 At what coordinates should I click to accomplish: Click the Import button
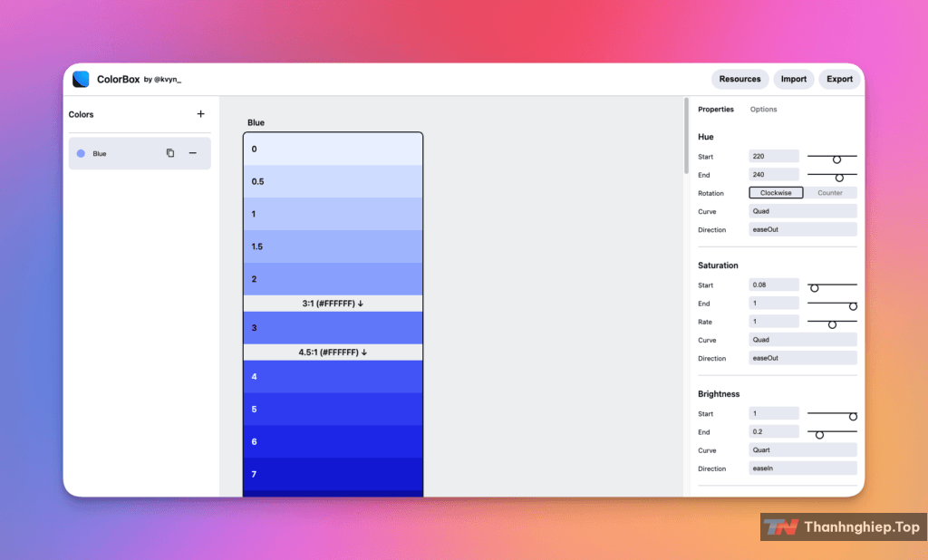(794, 79)
